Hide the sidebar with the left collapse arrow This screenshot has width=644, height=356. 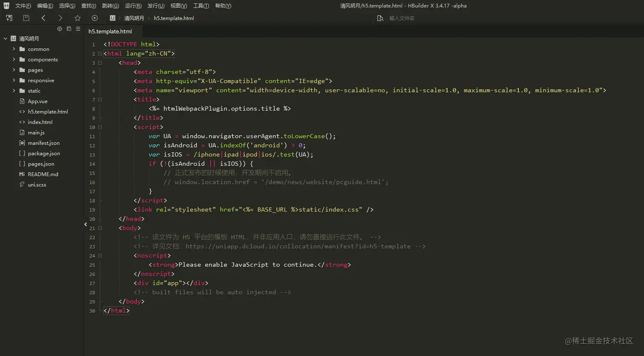tap(86, 224)
